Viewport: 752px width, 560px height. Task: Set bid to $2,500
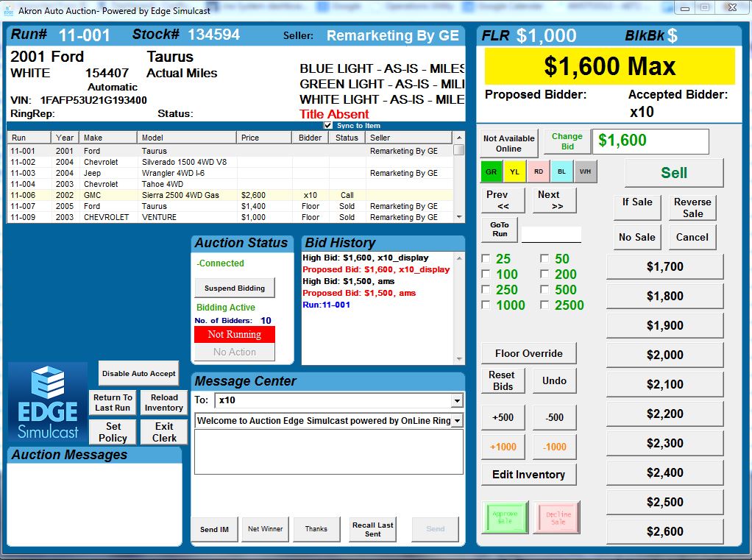pyautogui.click(x=664, y=502)
